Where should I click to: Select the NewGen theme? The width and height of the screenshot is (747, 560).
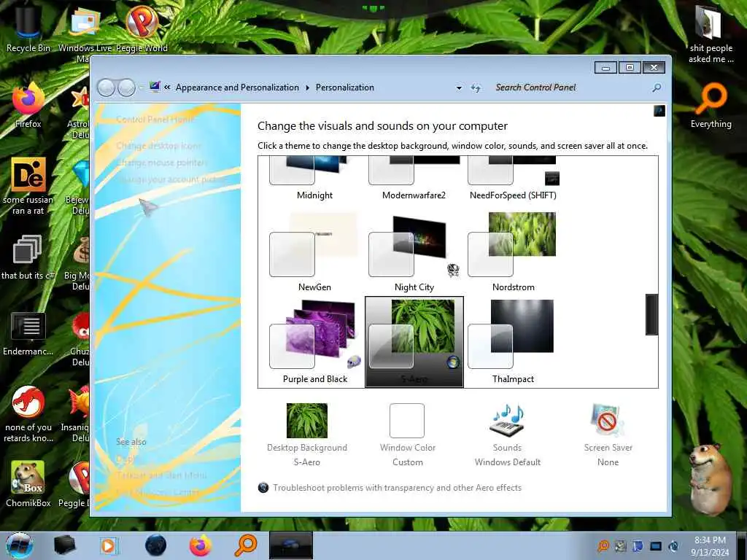click(314, 252)
